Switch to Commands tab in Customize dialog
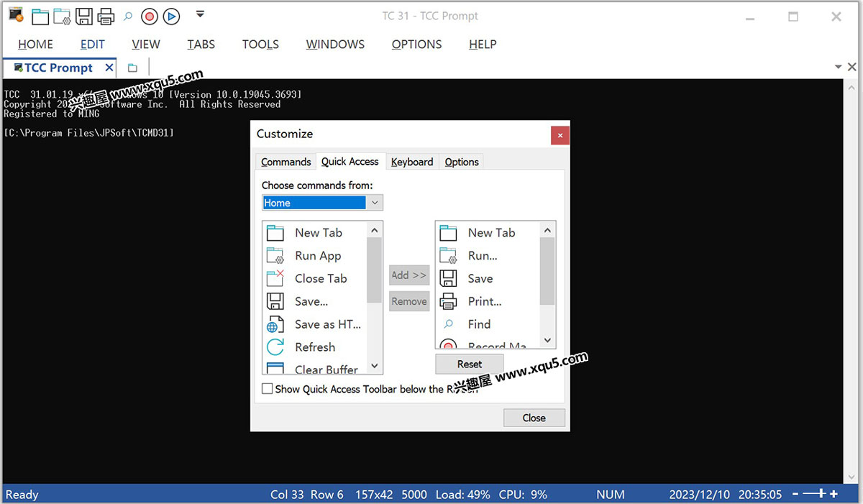 (286, 162)
